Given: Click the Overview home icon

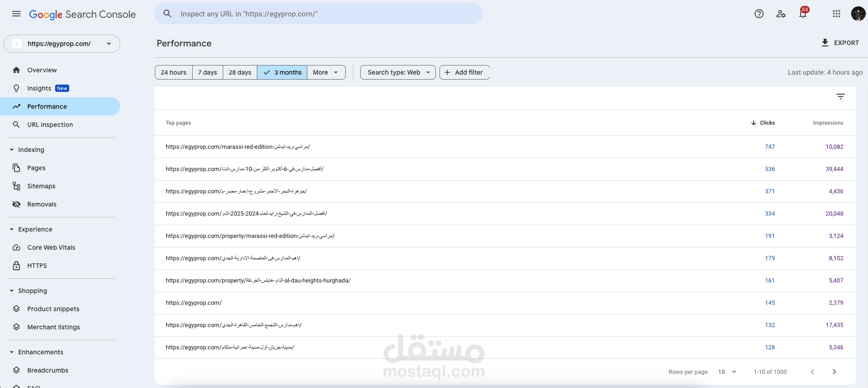Looking at the screenshot, I should coord(16,70).
